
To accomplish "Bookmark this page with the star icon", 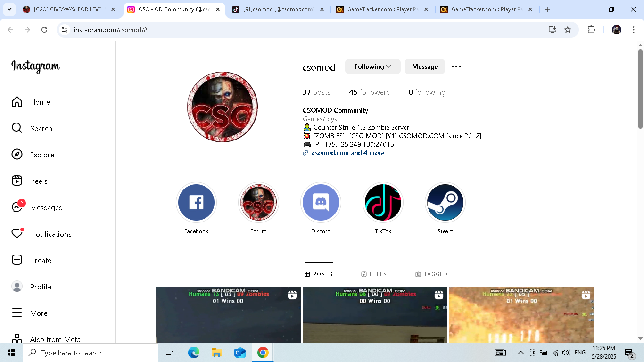I will (x=568, y=30).
